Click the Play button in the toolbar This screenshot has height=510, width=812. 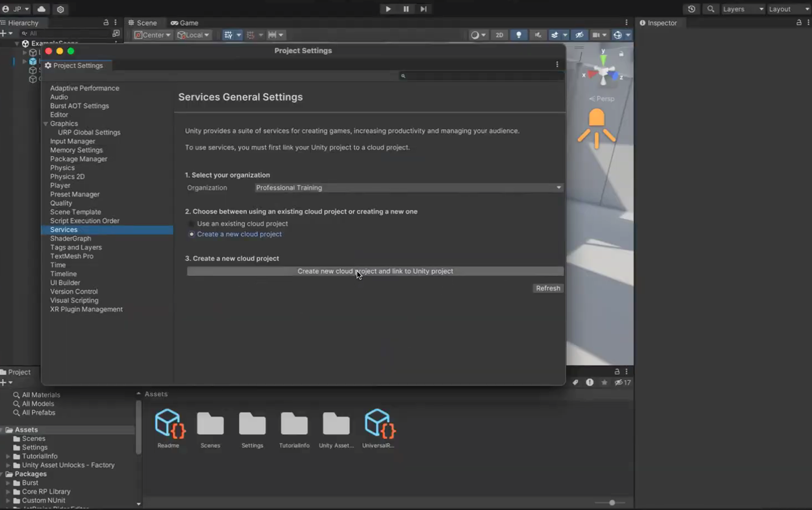[388, 9]
